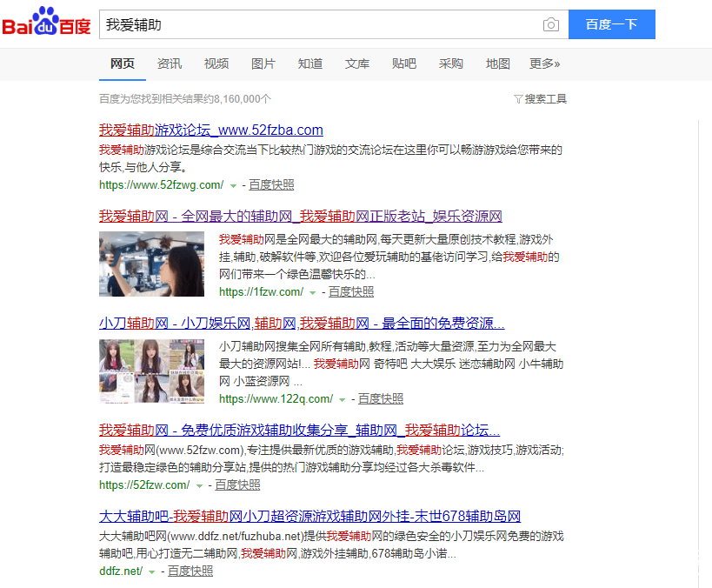Switch to the 视频 tab
Image resolution: width=712 pixels, height=588 pixels.
point(216,63)
